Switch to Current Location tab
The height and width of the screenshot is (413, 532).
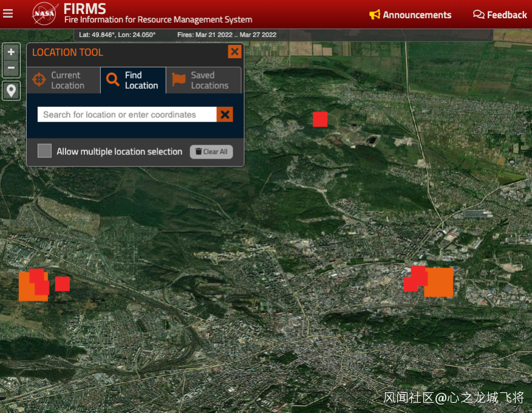pyautogui.click(x=64, y=80)
